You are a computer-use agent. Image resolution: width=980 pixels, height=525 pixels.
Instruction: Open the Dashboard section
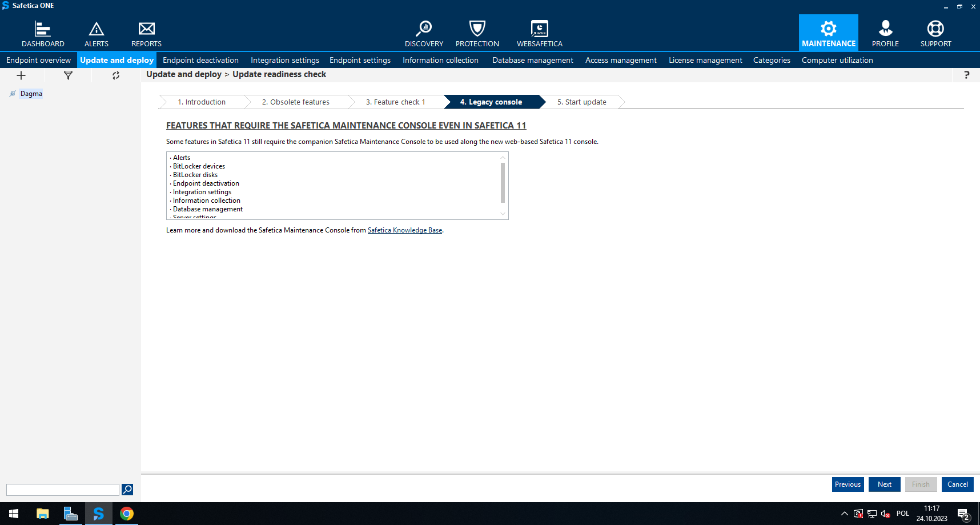pos(43,34)
